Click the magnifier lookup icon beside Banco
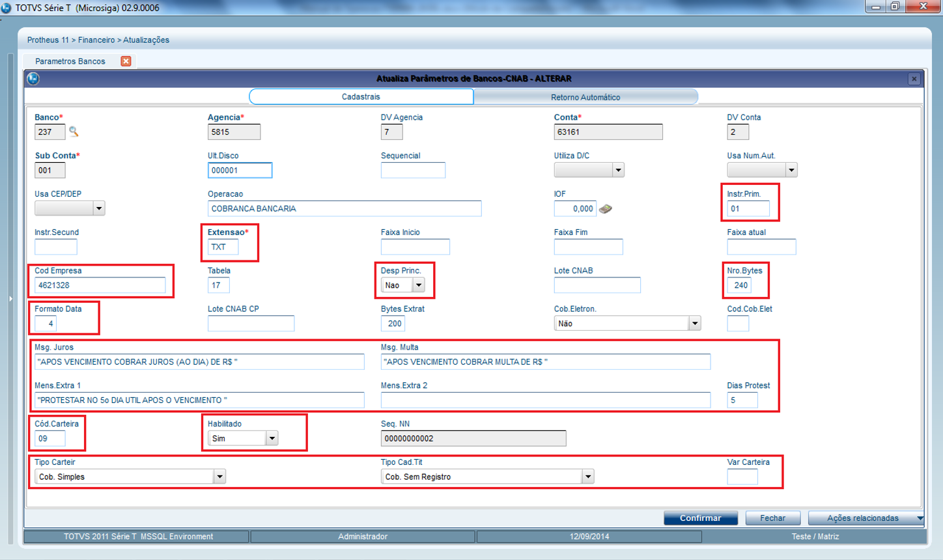Image resolution: width=943 pixels, height=560 pixels. (x=74, y=132)
